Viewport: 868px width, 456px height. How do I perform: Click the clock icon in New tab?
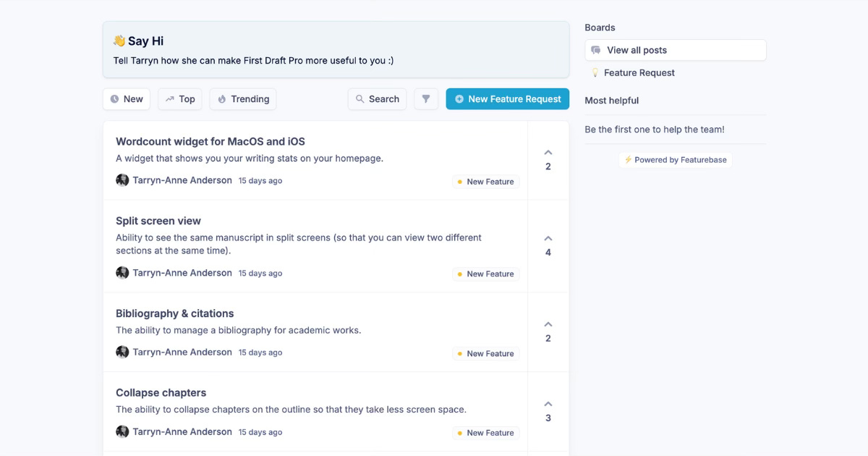click(x=114, y=99)
